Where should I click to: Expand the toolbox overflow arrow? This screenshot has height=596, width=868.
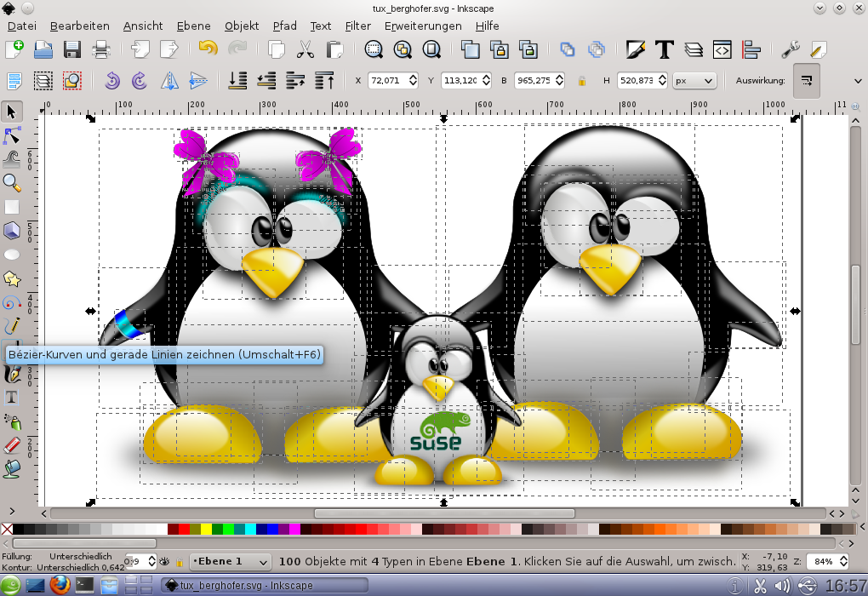pos(12,511)
